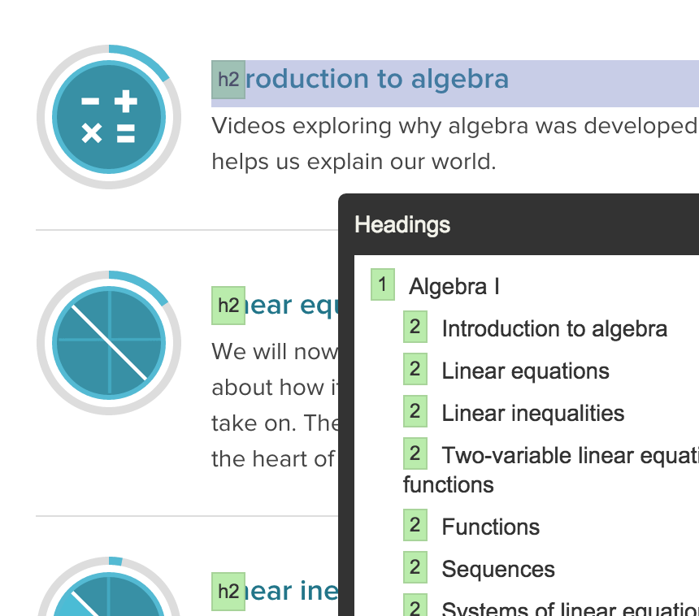Screen dimensions: 699x616
Task: Click the Introduction to algebra calculator icon
Action: (109, 117)
